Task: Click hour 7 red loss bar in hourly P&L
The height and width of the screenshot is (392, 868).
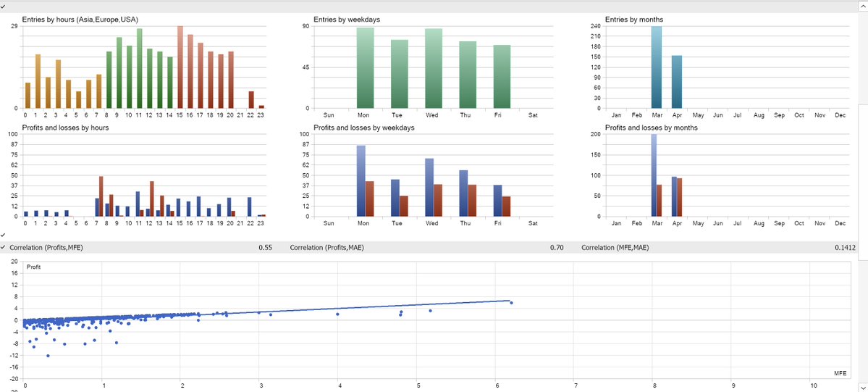Action: pos(101,196)
